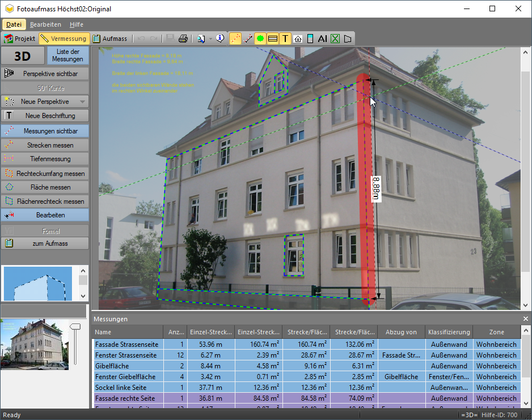
Task: Open dropdown arrow next to preview icon
Action: click(x=210, y=39)
